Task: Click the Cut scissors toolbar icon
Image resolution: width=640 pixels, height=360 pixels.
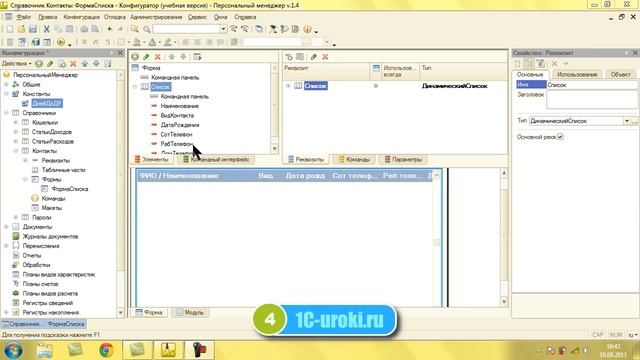Action: [47, 29]
